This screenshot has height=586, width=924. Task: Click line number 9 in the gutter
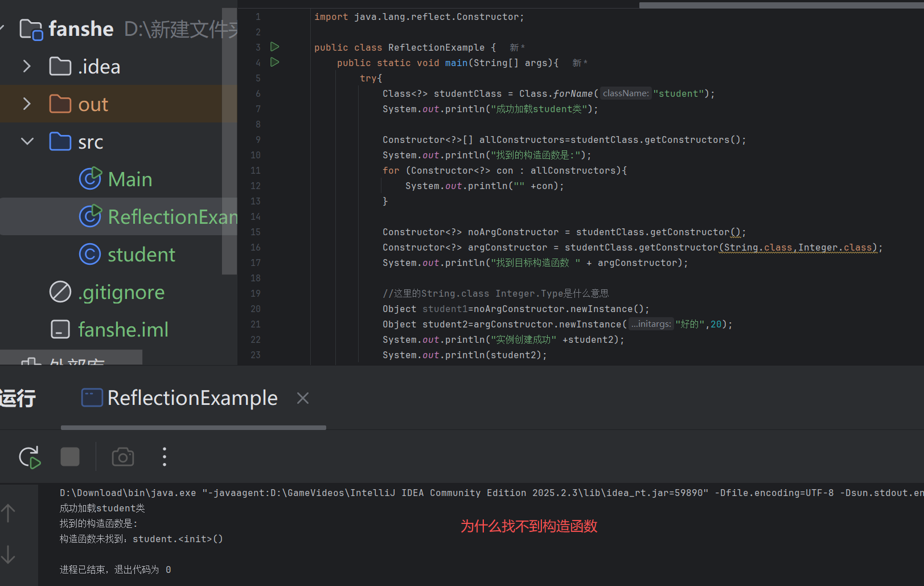258,140
